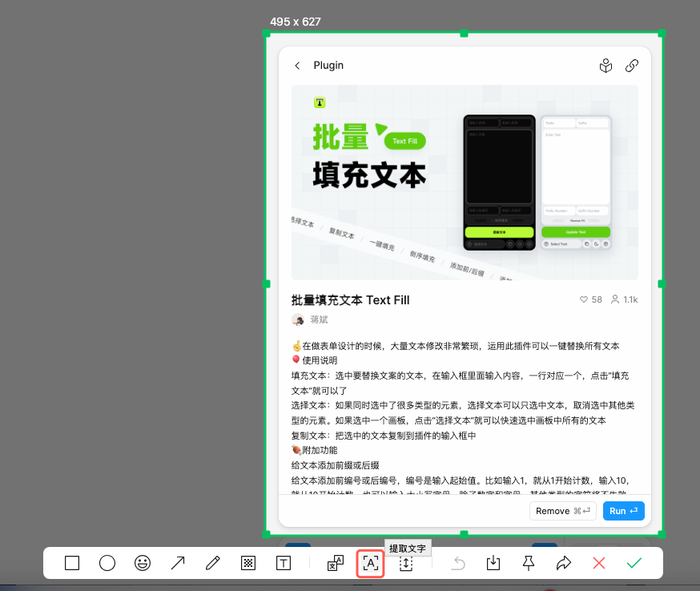Click the top-left selection resize handle
Screen dimensions: 700x591
pyautogui.click(x=267, y=33)
